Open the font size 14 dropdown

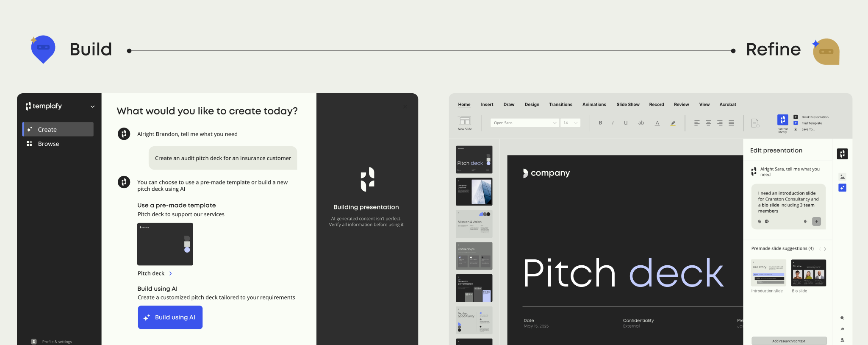(x=570, y=123)
